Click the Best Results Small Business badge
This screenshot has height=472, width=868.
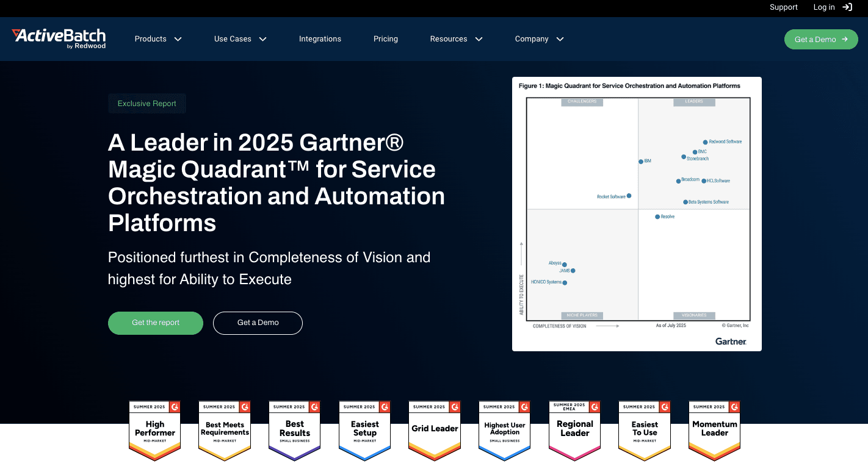click(x=295, y=429)
